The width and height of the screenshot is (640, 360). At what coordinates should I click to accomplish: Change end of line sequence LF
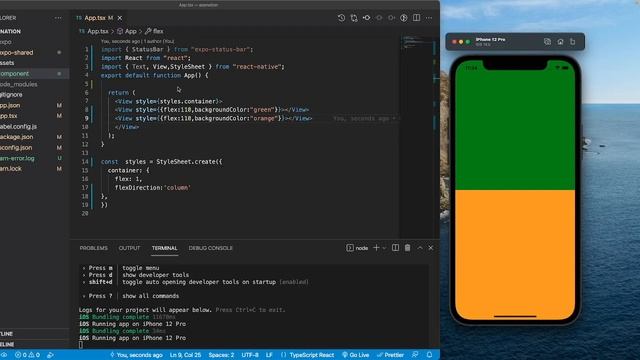point(269,355)
